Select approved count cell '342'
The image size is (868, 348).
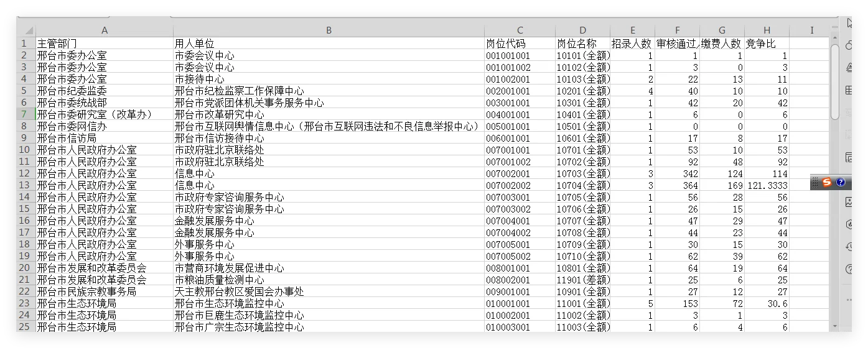(678, 173)
